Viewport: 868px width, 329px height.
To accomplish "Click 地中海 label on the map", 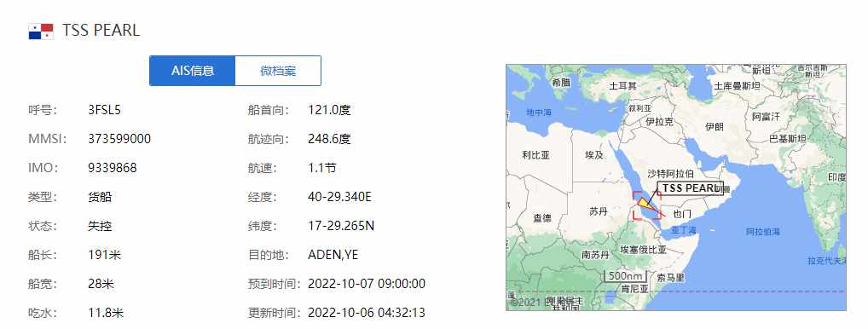I will (539, 113).
